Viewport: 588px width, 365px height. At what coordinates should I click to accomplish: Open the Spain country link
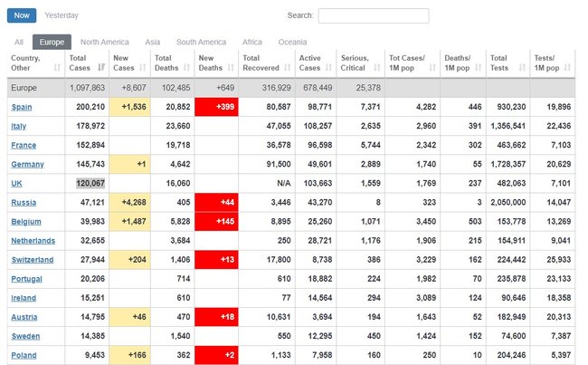[22, 107]
